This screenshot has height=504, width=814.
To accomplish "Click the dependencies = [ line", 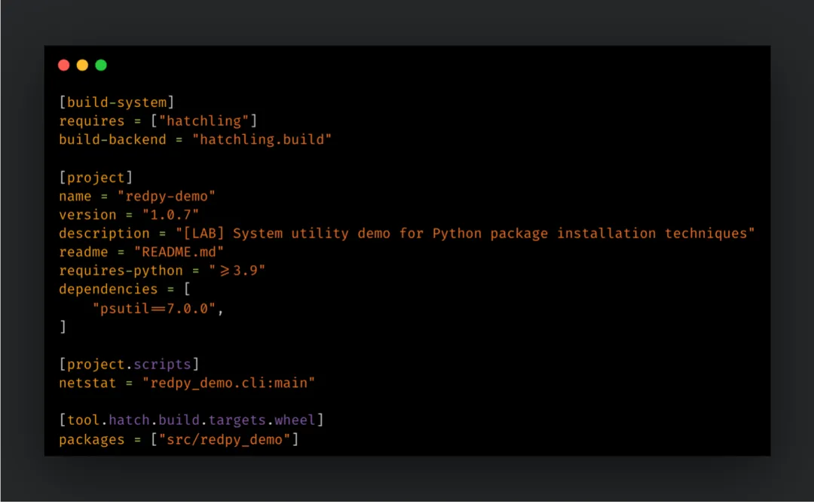I will 124,289.
